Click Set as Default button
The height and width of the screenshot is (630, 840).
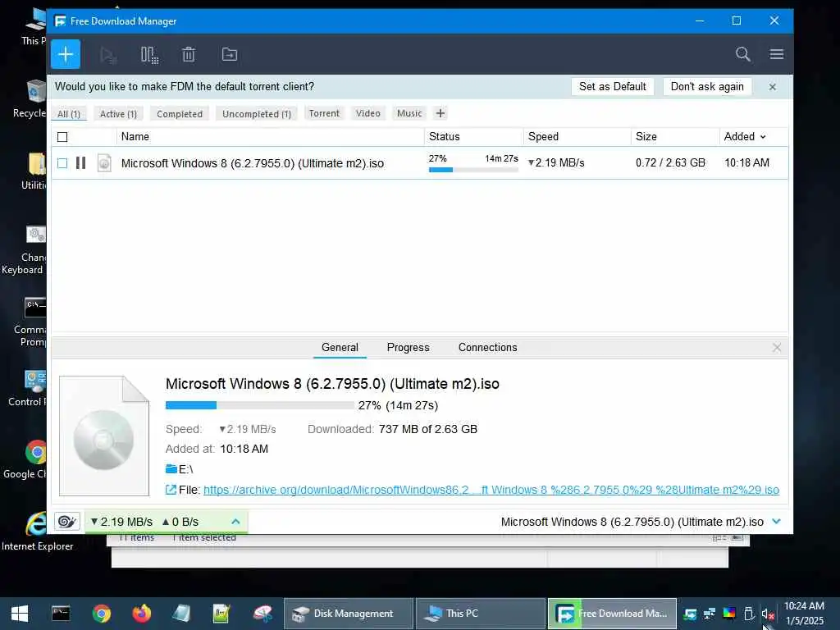tap(612, 87)
